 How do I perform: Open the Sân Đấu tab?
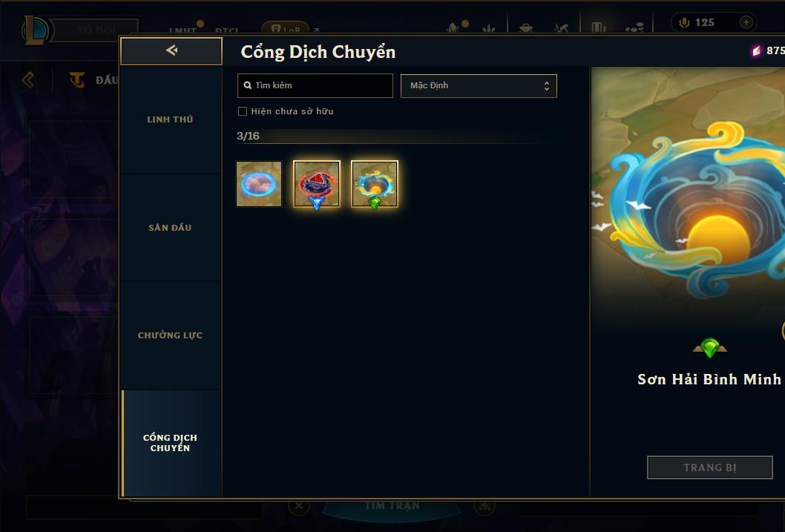click(170, 228)
